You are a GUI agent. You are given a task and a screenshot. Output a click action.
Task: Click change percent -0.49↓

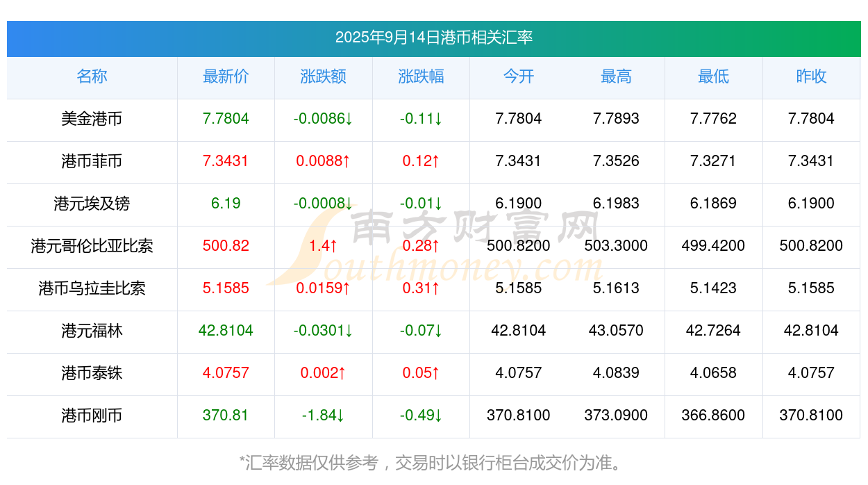coord(421,416)
